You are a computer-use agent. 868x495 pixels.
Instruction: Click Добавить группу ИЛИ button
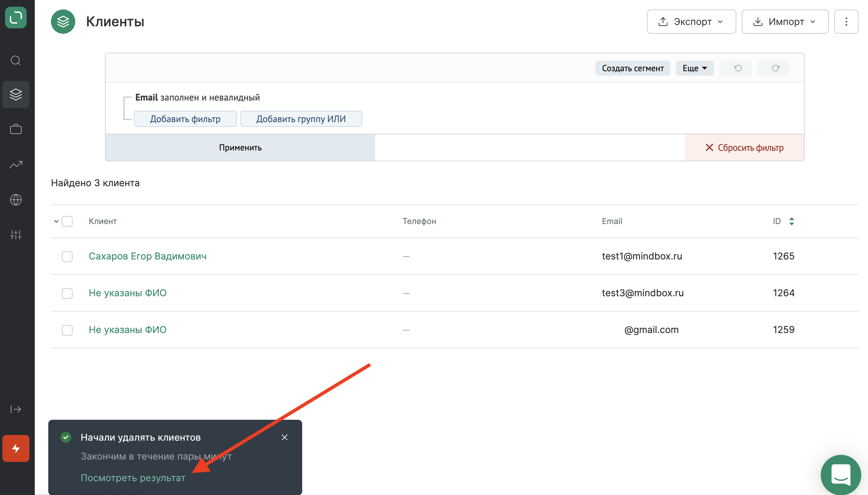(x=301, y=119)
